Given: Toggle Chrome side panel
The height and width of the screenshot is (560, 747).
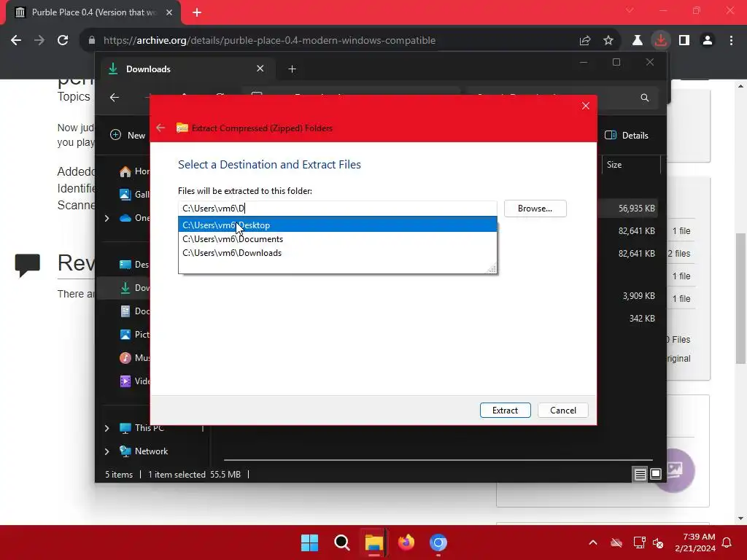Looking at the screenshot, I should click(x=684, y=41).
